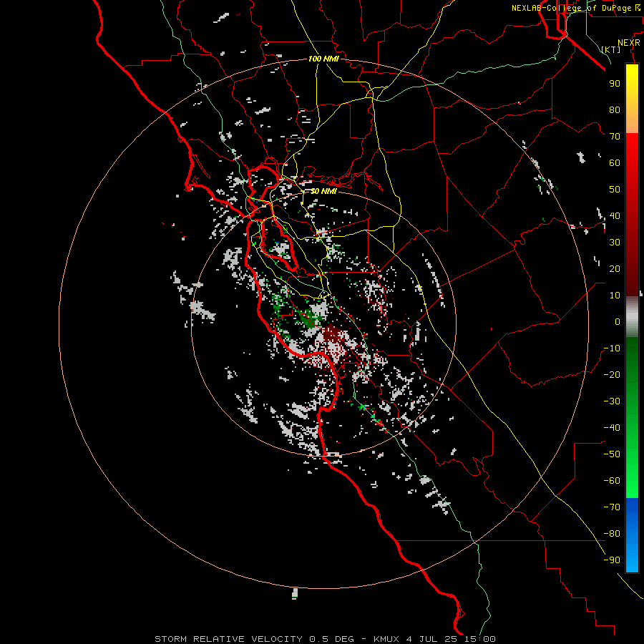The height and width of the screenshot is (644, 644).
Task: Click the "-70" scale tick label
Action: point(612,507)
